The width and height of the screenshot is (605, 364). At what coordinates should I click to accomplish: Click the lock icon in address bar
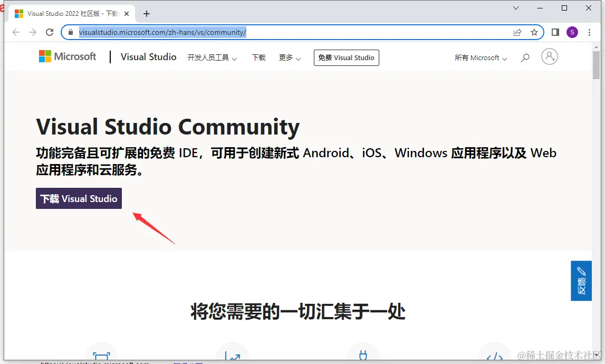click(x=70, y=32)
